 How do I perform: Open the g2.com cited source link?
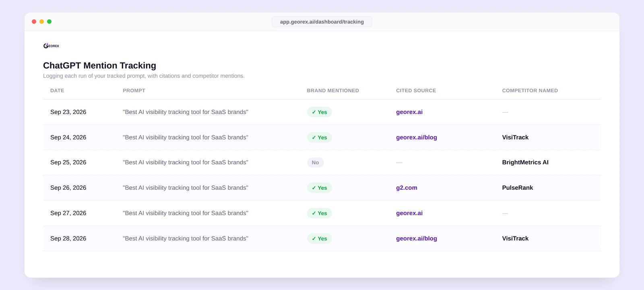(407, 188)
